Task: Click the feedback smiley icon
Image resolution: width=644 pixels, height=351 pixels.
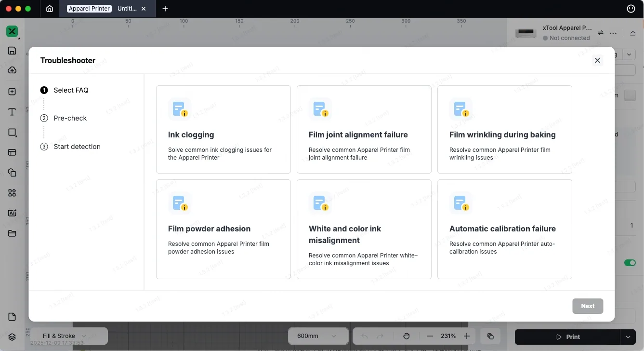Action: coord(631,9)
